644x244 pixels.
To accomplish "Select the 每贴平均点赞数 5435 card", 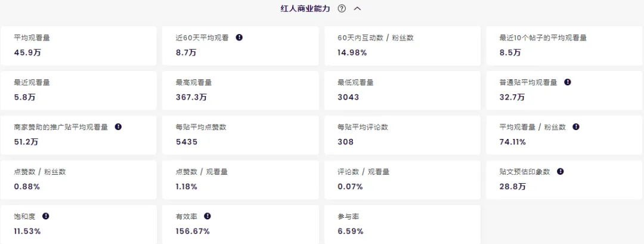I will pos(240,135).
